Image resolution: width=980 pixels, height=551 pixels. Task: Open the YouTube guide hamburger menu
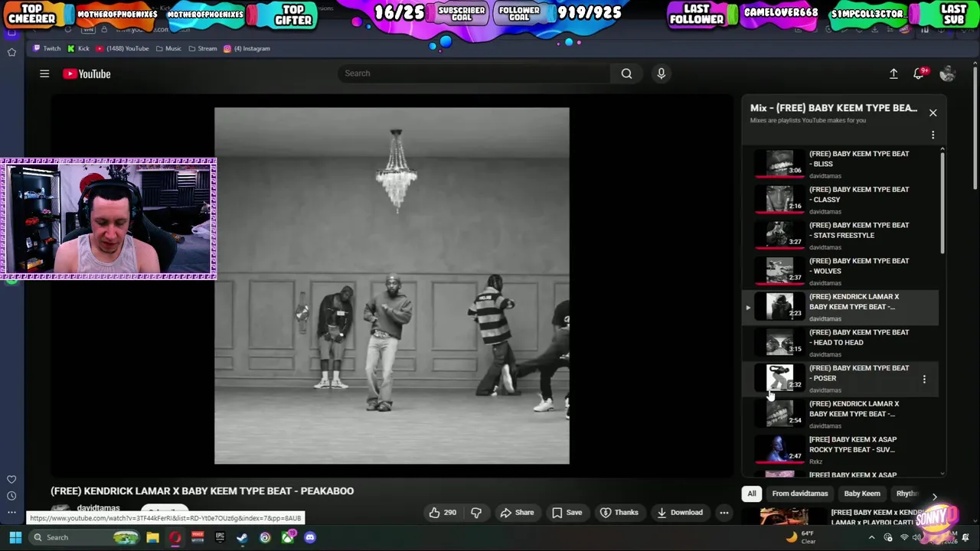tap(44, 73)
